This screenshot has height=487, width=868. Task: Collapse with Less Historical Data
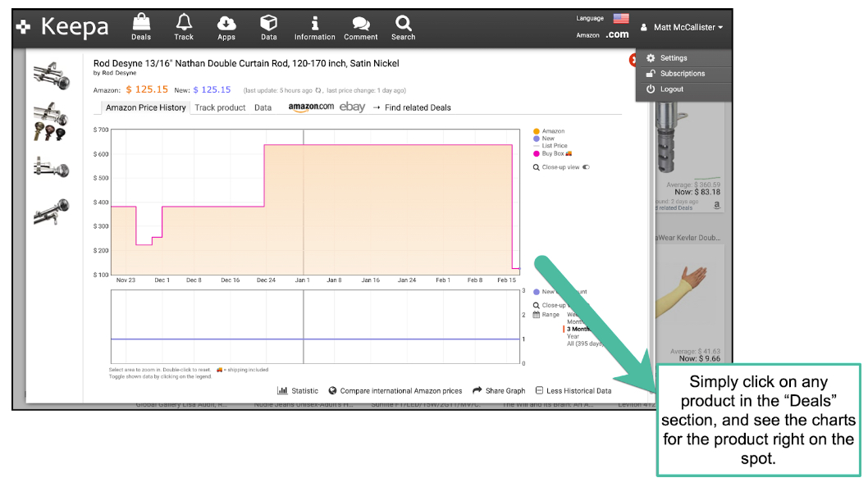573,391
